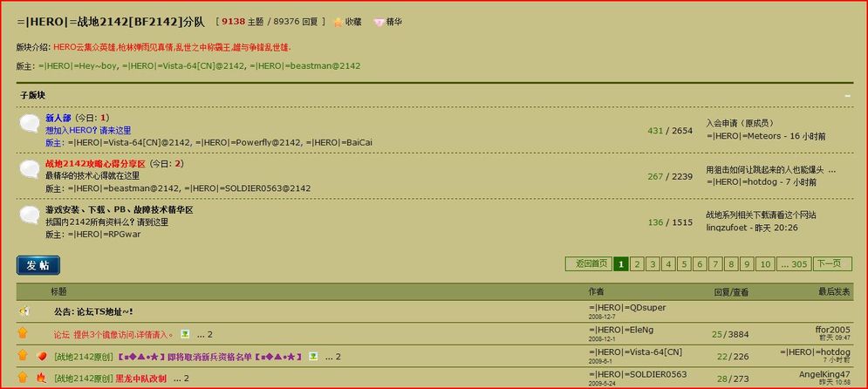The height and width of the screenshot is (389, 868).
Task: Click the fire icon beside 黑龙中队改制
Action: coord(41,378)
